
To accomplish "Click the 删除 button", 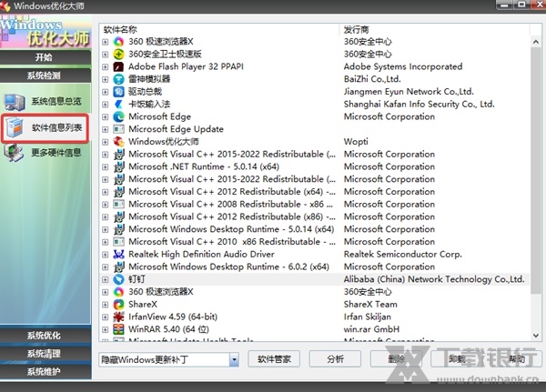I will pyautogui.click(x=396, y=359).
